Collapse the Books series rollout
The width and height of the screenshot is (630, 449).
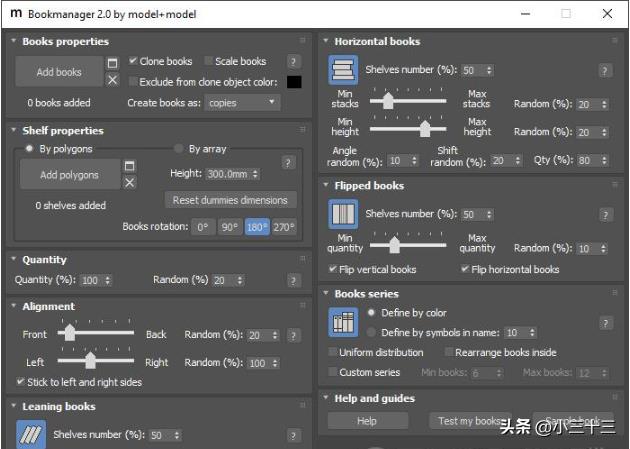coord(326,293)
